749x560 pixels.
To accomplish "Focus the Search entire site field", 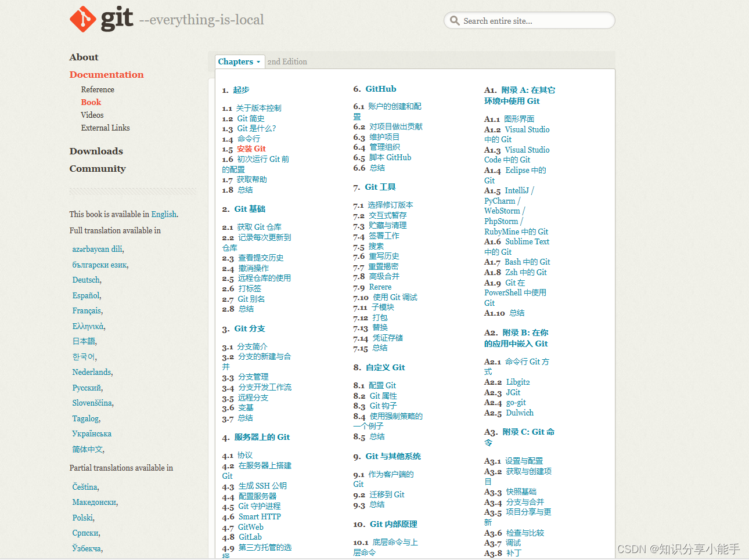I will pos(530,20).
